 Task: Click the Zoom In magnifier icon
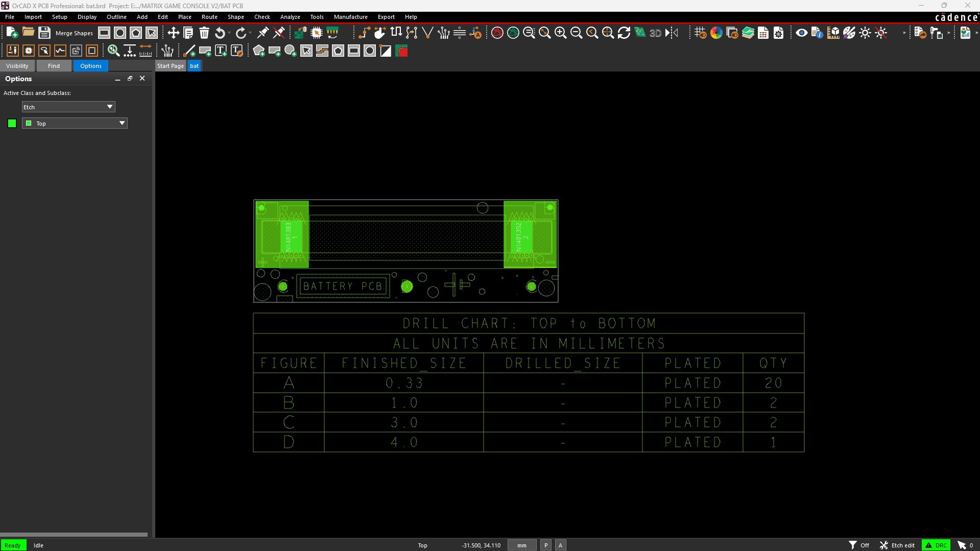(x=560, y=33)
